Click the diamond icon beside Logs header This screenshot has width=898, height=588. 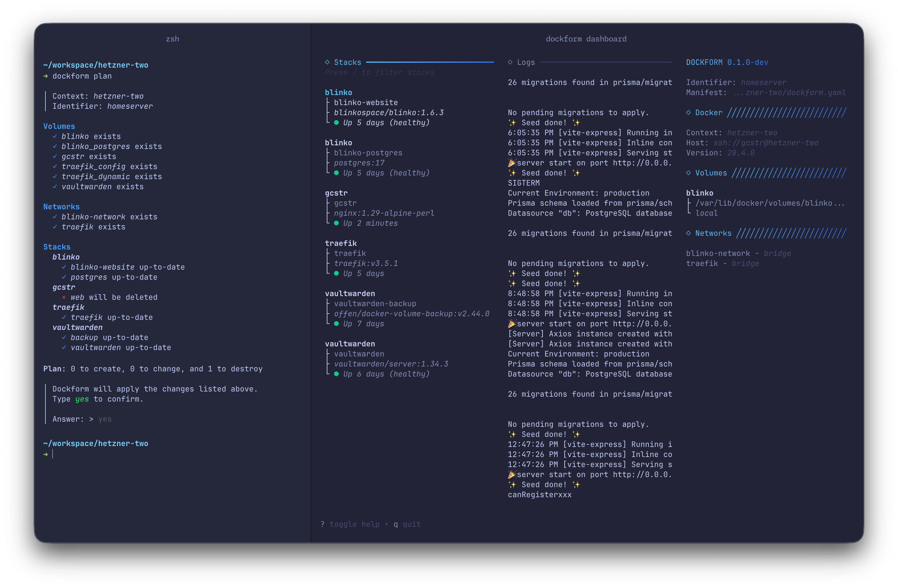510,62
